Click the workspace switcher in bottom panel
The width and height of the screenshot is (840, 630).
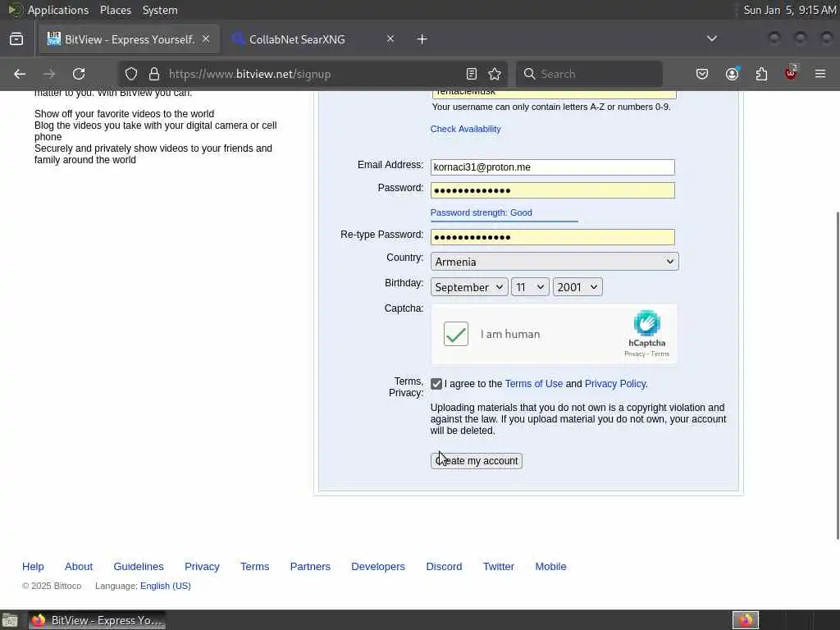(746, 620)
